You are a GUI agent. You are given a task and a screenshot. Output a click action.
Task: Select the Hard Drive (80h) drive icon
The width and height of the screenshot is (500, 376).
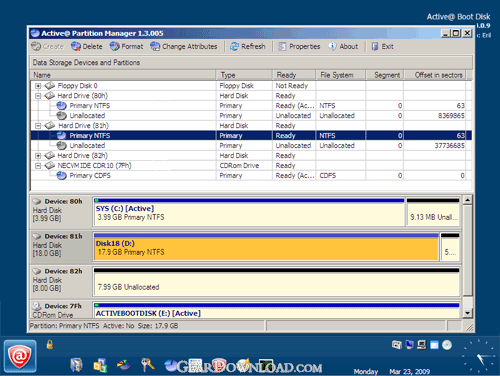pyautogui.click(x=50, y=96)
